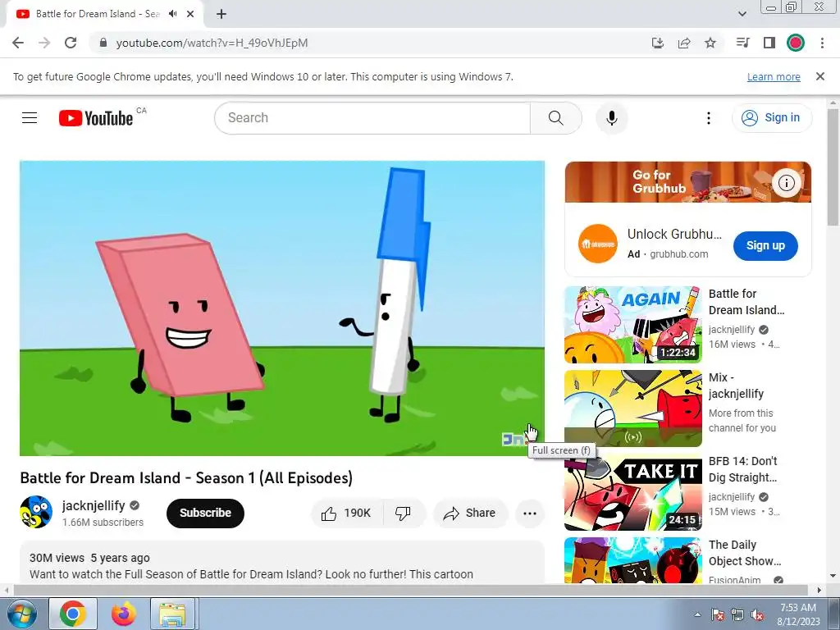Click the Grubhub ad info icon
Image resolution: width=840 pixels, height=630 pixels.
[786, 183]
